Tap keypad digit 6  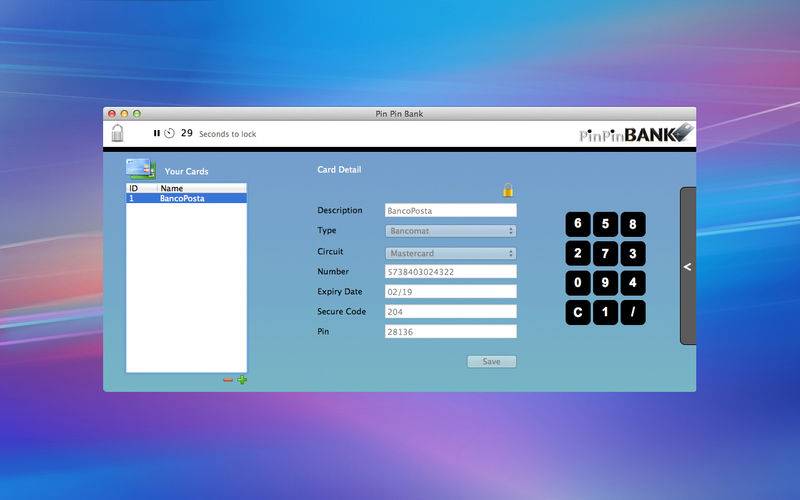click(578, 224)
